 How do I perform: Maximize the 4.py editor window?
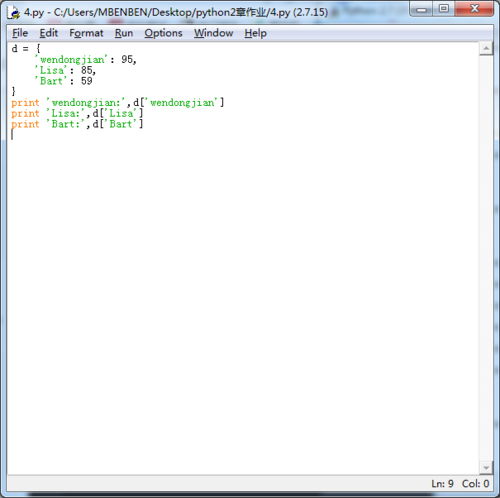tap(443, 9)
